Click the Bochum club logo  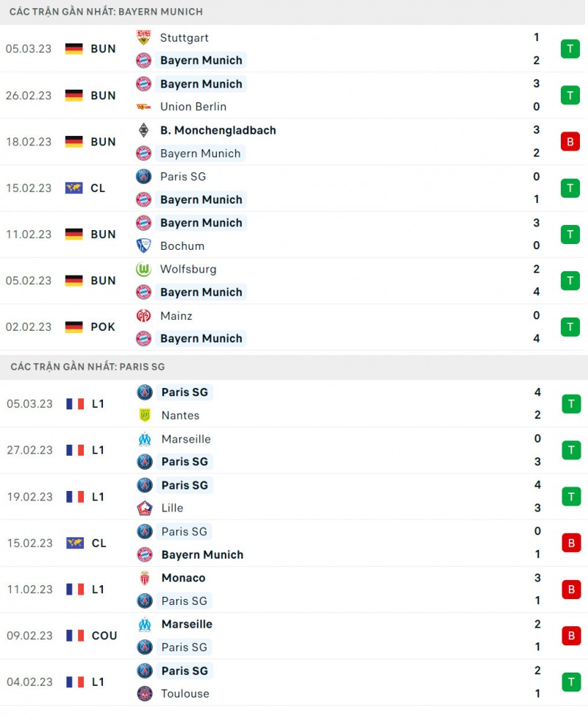tap(143, 245)
